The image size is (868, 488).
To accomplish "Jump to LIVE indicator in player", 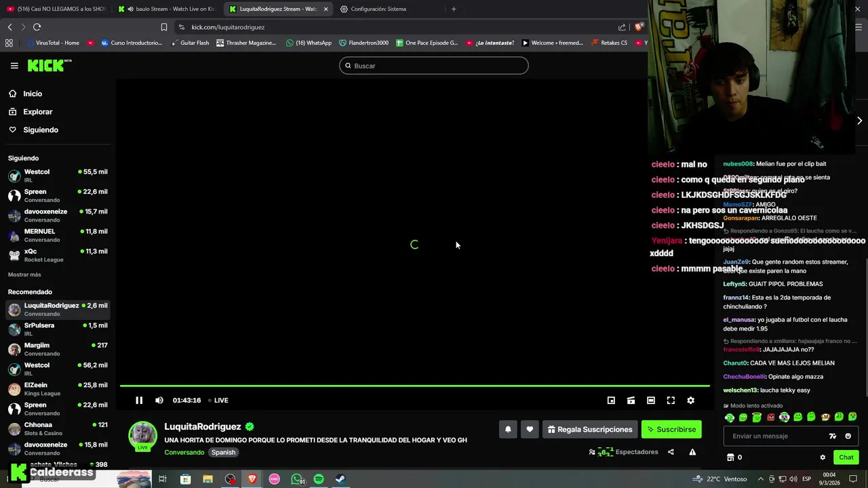I will pyautogui.click(x=218, y=401).
